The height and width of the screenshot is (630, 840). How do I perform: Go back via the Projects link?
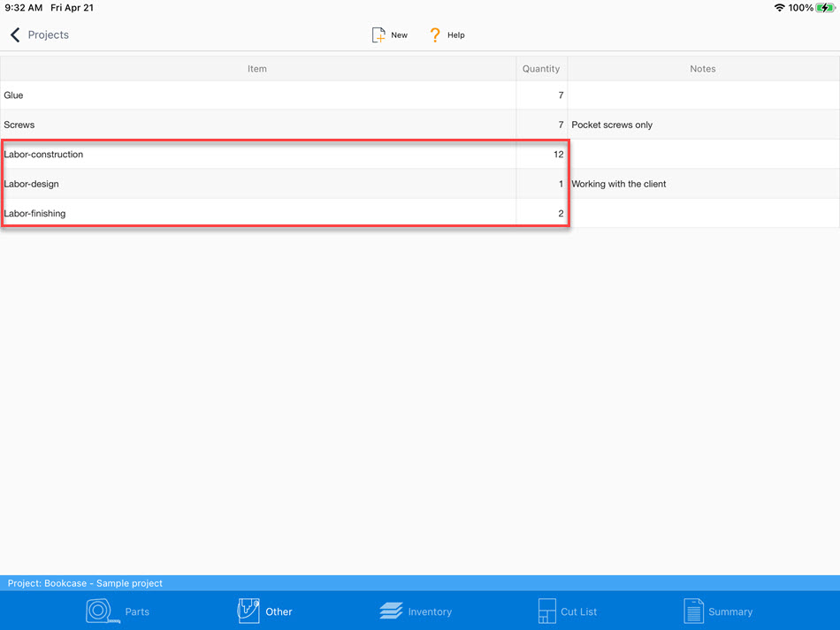pyautogui.click(x=48, y=35)
